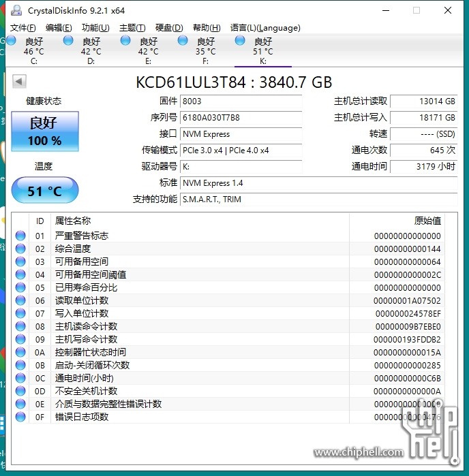Click the serial number field 6180A030T7B8
Image resolution: width=469 pixels, height=476 pixels.
241,118
